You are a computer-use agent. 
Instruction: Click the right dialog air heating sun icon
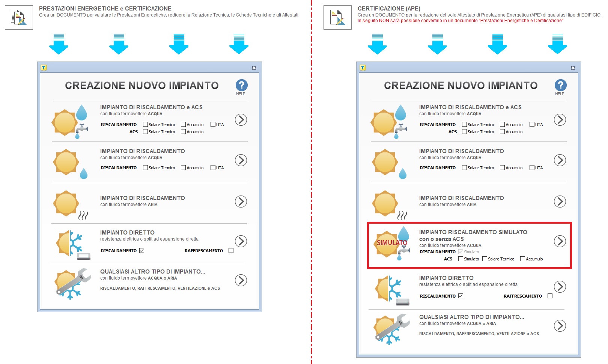pos(387,204)
